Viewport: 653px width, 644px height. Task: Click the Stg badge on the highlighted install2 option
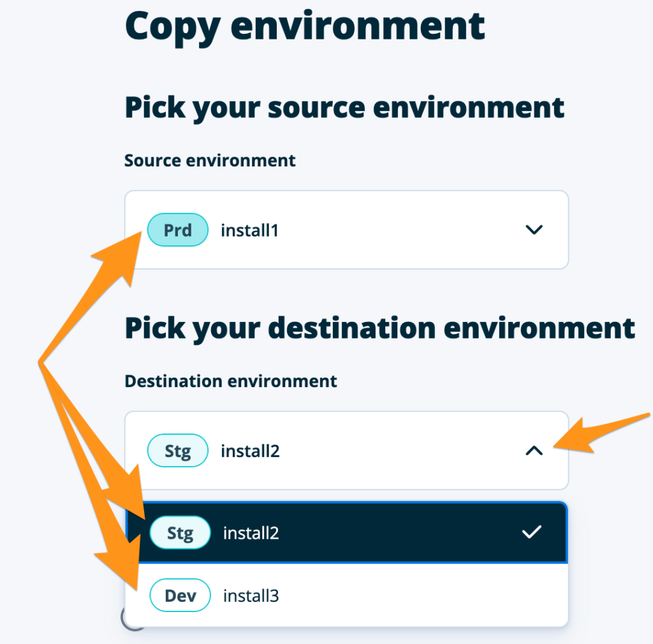(179, 532)
